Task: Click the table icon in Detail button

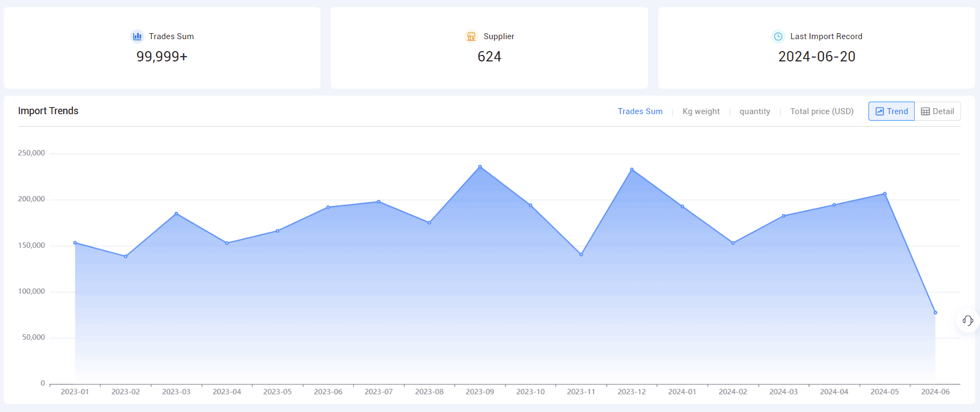Action: [925, 111]
